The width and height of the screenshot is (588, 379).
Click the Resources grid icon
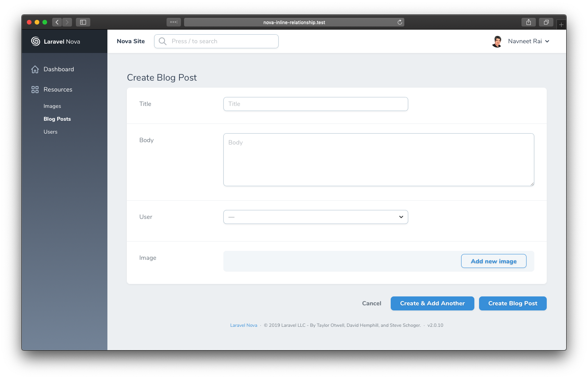pyautogui.click(x=35, y=89)
